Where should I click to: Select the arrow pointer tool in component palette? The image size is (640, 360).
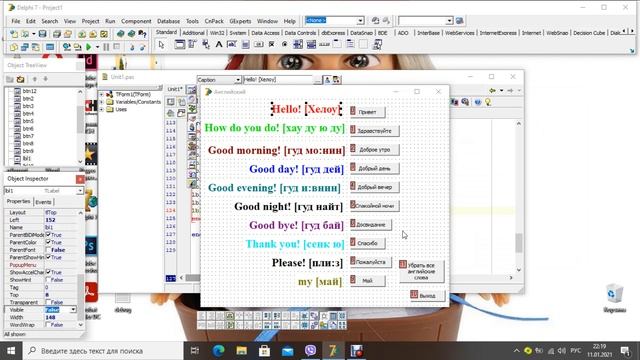click(x=161, y=44)
